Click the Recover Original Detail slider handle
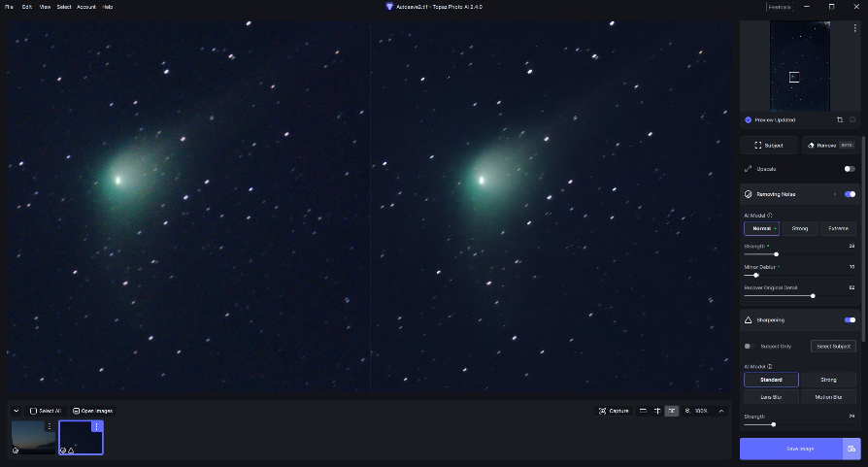Screen dimensions: 868x467 click(812, 295)
